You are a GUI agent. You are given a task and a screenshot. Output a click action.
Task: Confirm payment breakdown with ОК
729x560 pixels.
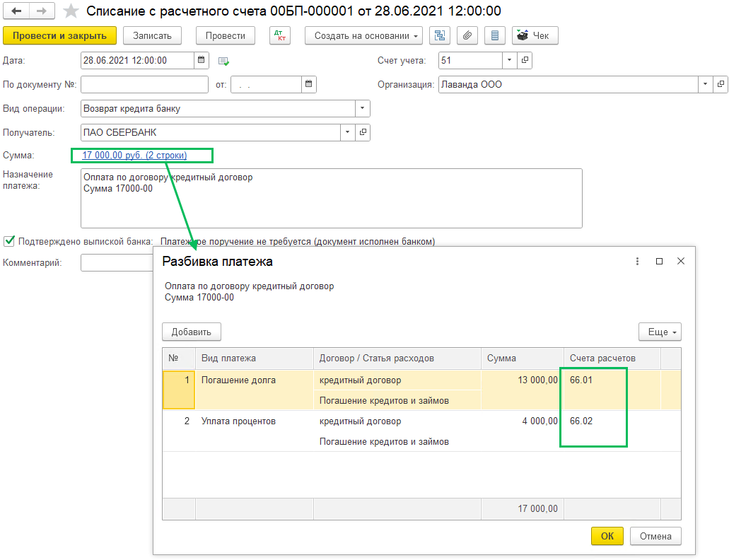pyautogui.click(x=607, y=536)
